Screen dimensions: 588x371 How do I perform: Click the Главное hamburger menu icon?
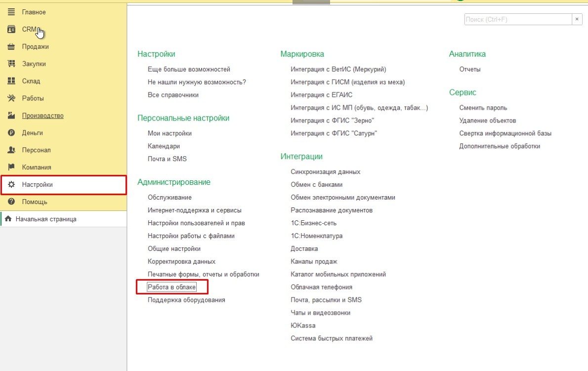click(x=11, y=12)
